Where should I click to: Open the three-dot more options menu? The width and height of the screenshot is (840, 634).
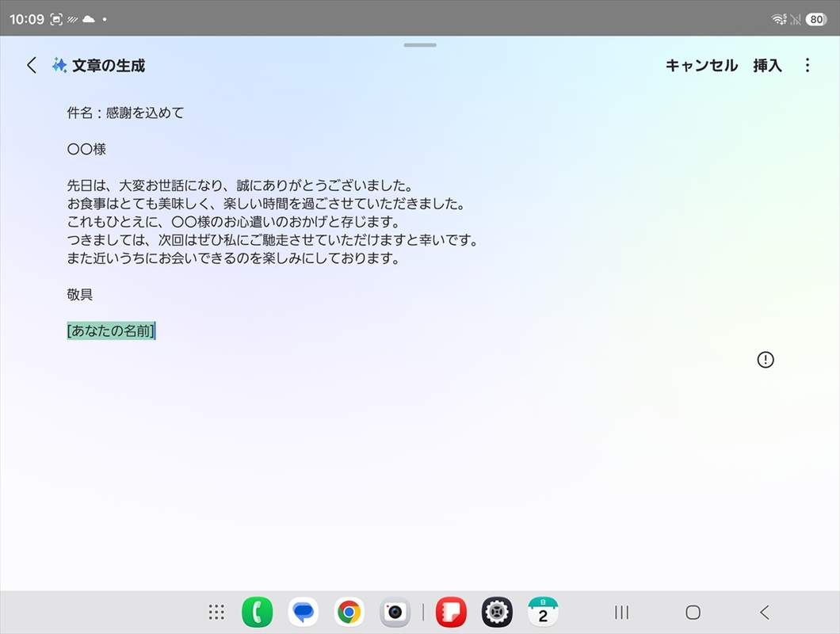pos(808,66)
